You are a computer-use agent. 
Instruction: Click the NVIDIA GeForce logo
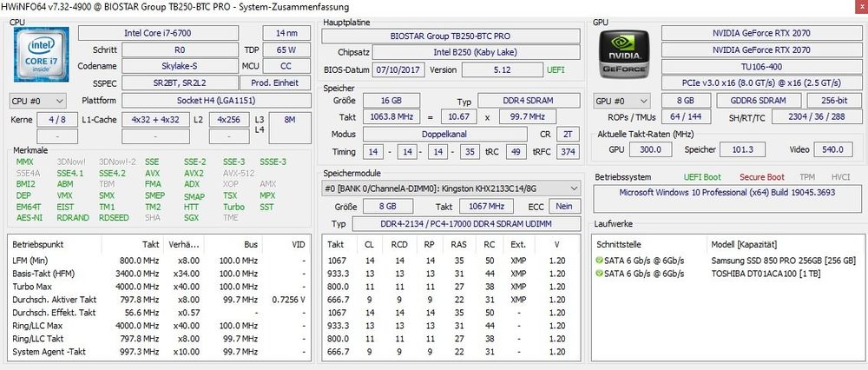point(624,54)
